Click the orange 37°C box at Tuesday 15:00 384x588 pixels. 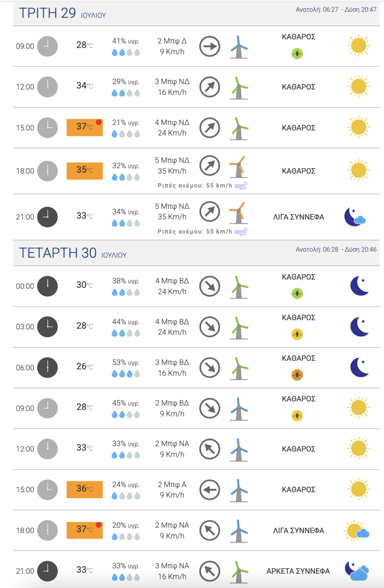point(85,127)
